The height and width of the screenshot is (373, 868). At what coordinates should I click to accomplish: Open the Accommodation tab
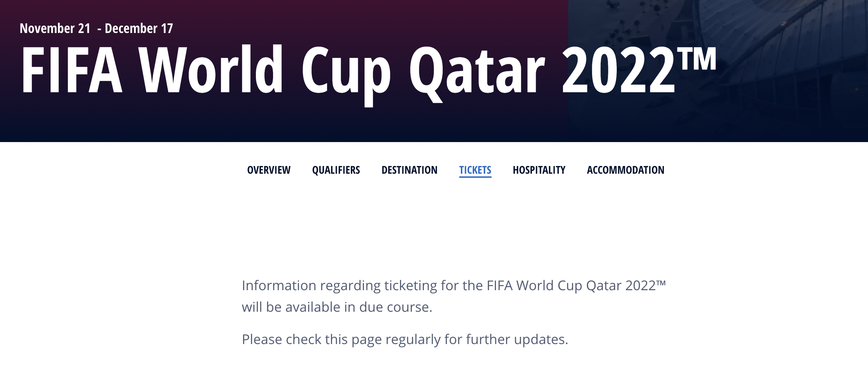625,170
